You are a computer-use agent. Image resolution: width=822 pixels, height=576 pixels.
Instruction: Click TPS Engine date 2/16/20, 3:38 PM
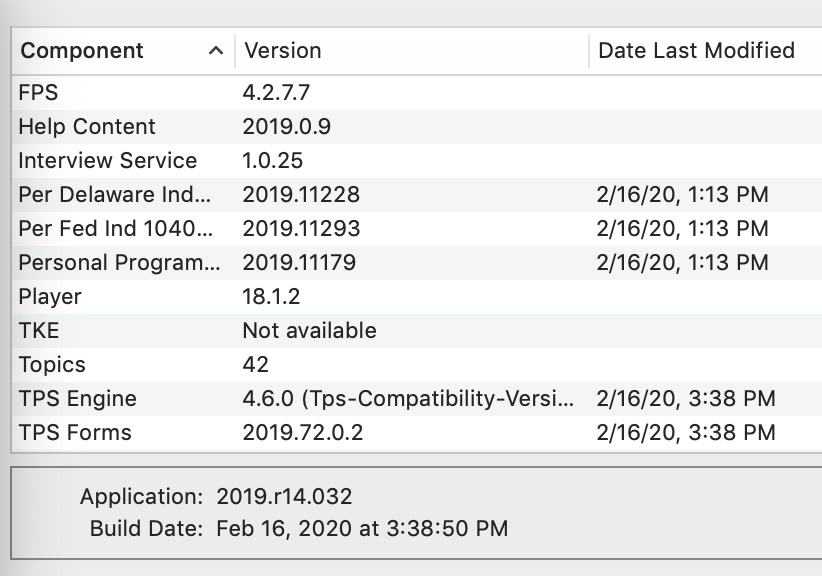pos(686,399)
